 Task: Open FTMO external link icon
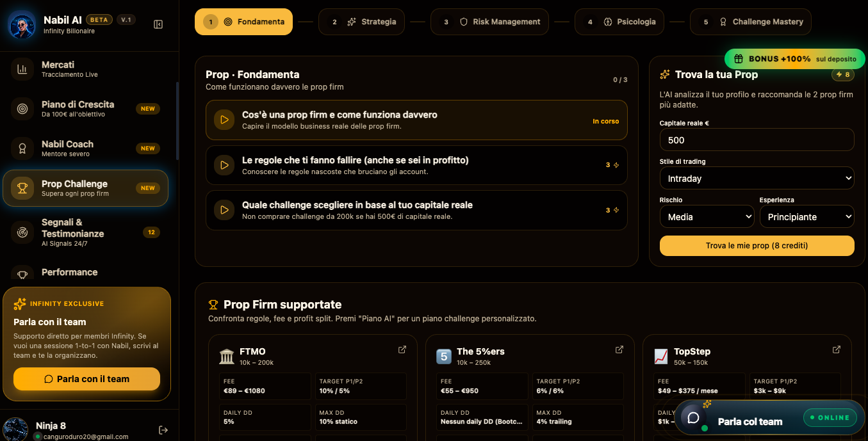402,349
